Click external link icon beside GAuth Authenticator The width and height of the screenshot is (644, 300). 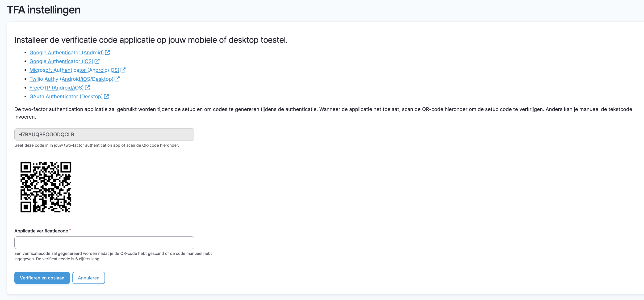coord(106,96)
